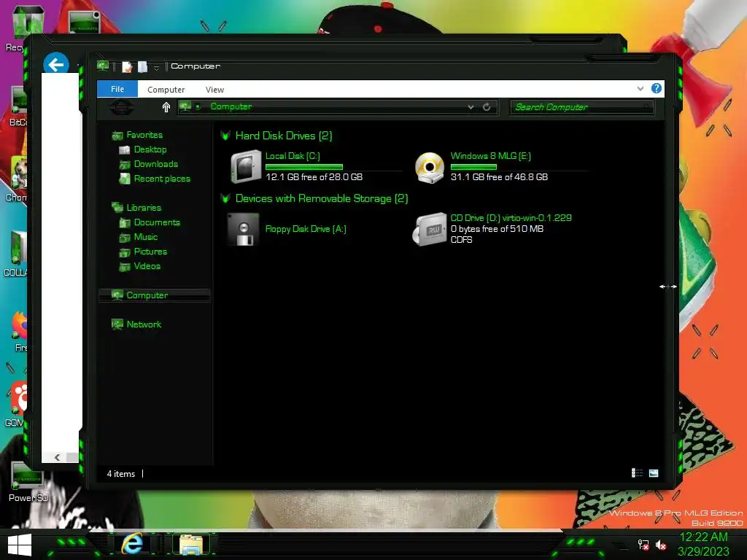Launch Internet Explorer from taskbar
This screenshot has width=747, height=560.
click(133, 544)
